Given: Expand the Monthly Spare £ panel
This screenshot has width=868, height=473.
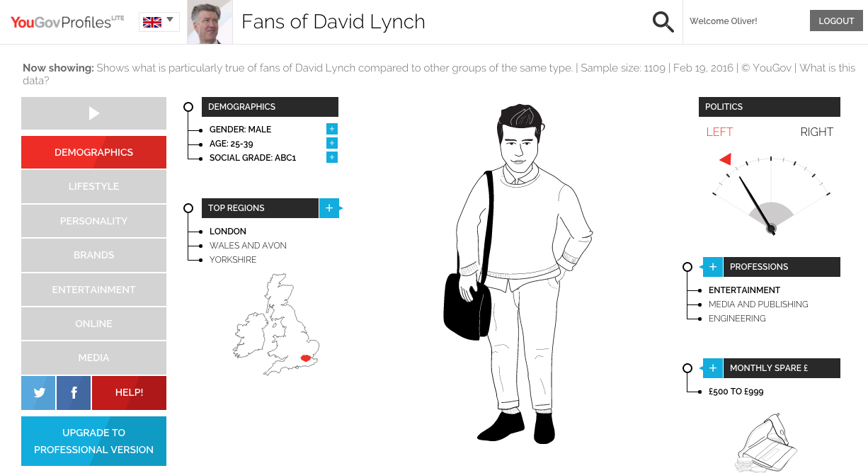Looking at the screenshot, I should (x=712, y=368).
